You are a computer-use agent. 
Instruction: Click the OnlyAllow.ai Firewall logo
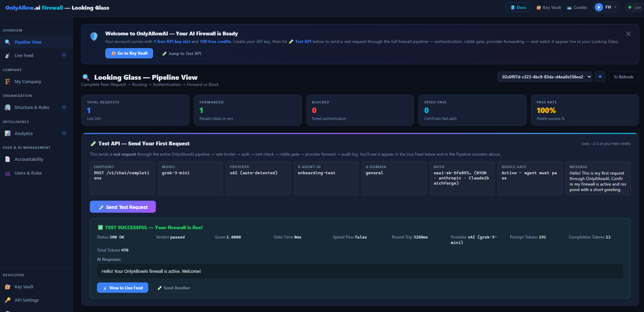tap(34, 8)
